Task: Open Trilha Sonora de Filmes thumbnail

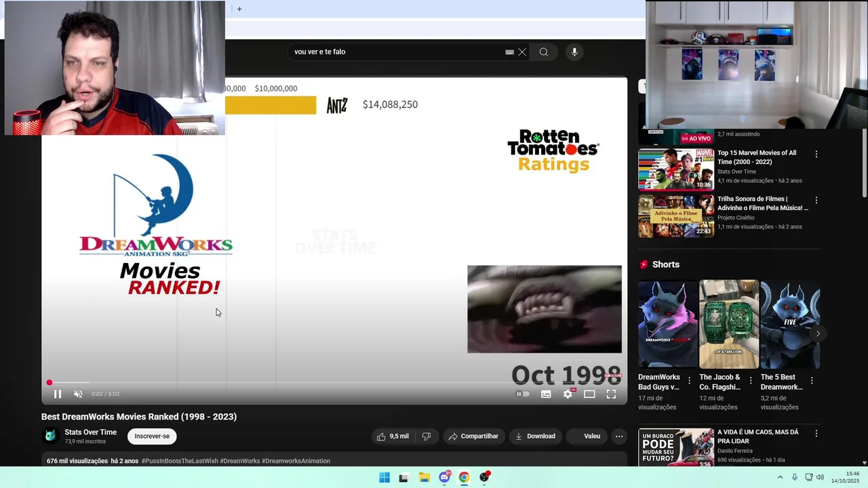Action: click(x=676, y=216)
